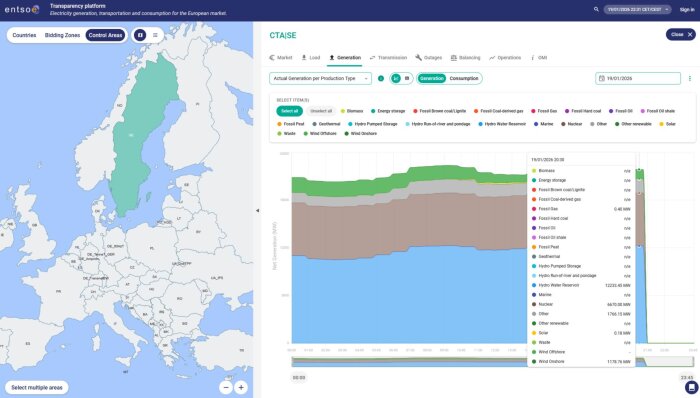This screenshot has width=700, height=398.
Task: Select Generation view pill
Action: click(432, 79)
